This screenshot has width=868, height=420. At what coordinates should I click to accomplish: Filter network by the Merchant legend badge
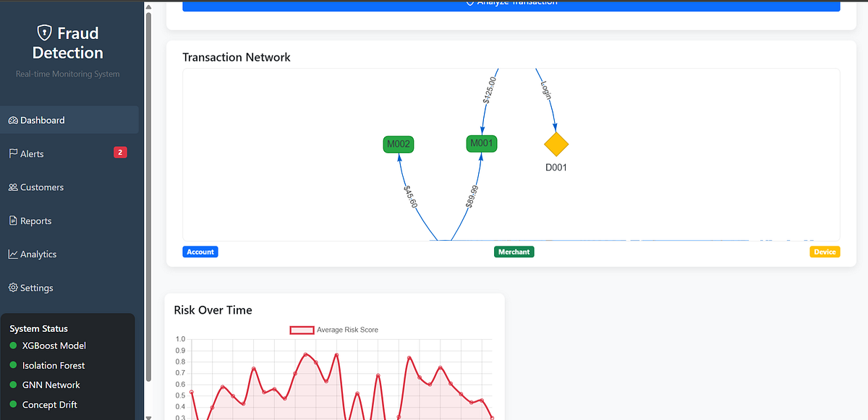(x=514, y=252)
